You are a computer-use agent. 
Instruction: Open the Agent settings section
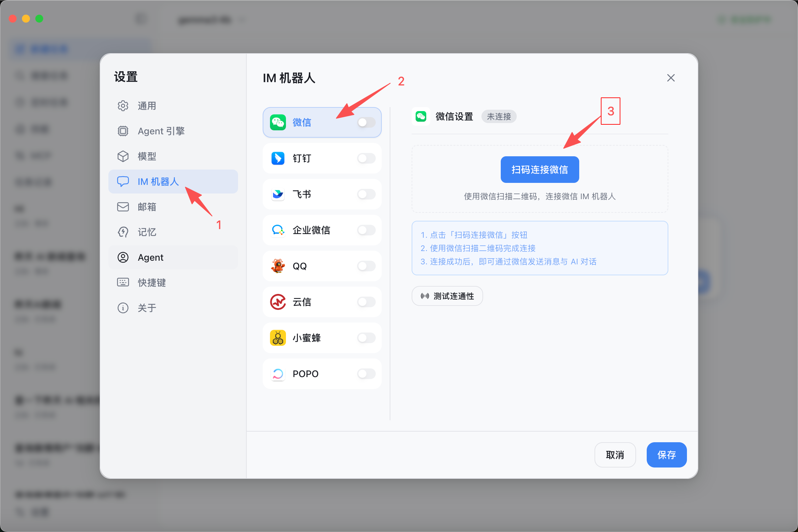173,257
